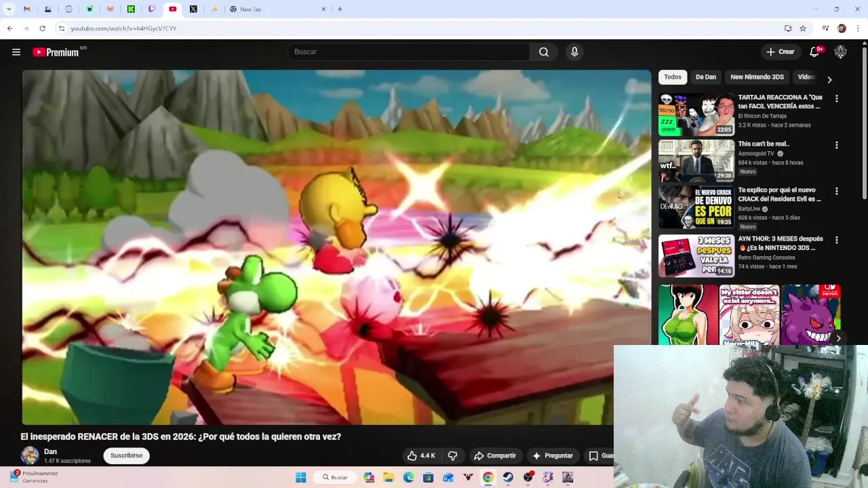Screen dimensions: 868x488
Task: Dislike the video with thumbs down
Action: click(x=453, y=455)
